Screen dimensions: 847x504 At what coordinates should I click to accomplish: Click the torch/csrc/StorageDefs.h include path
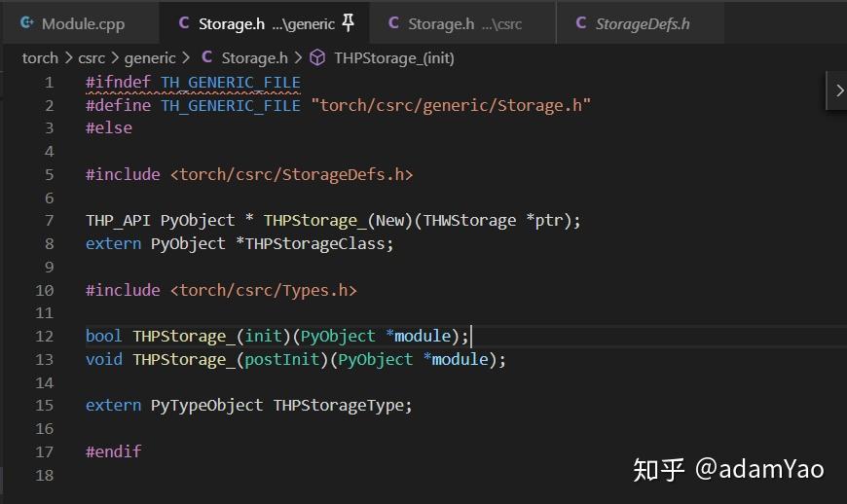pyautogui.click(x=291, y=174)
